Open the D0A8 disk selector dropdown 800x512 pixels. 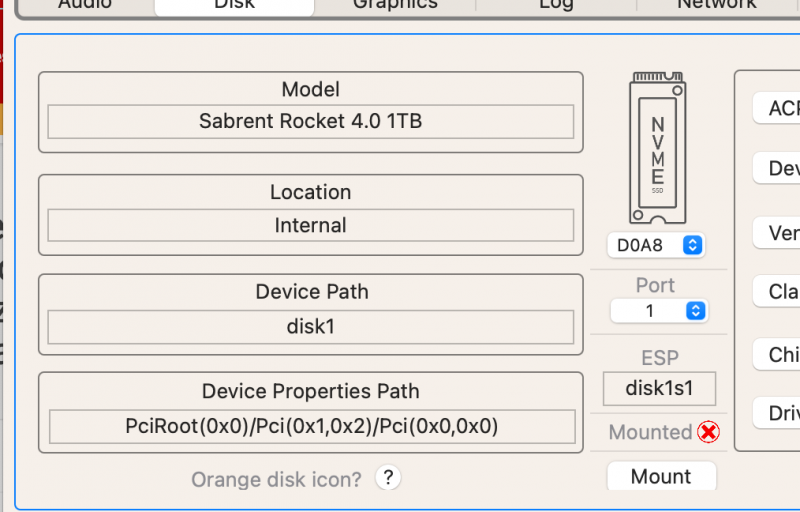point(656,245)
